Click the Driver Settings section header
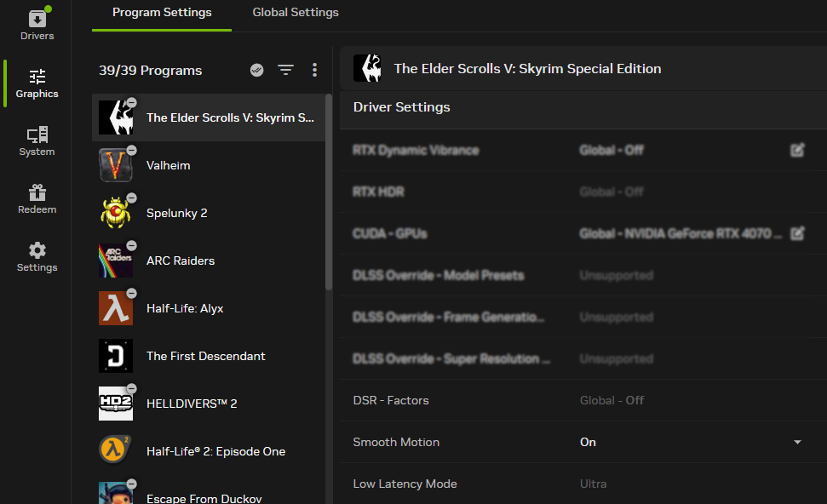Viewport: 827px width, 504px height. (x=401, y=107)
